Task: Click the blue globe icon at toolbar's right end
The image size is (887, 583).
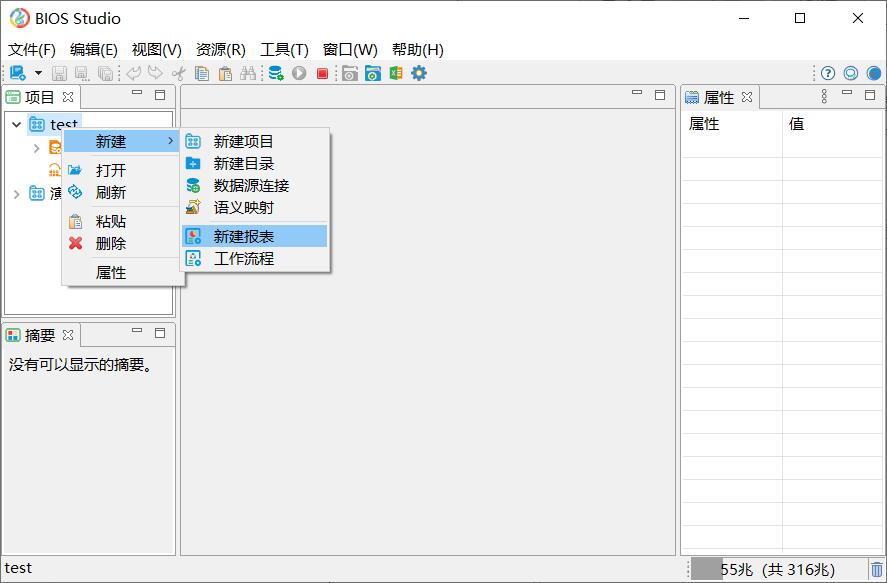Action: [874, 73]
